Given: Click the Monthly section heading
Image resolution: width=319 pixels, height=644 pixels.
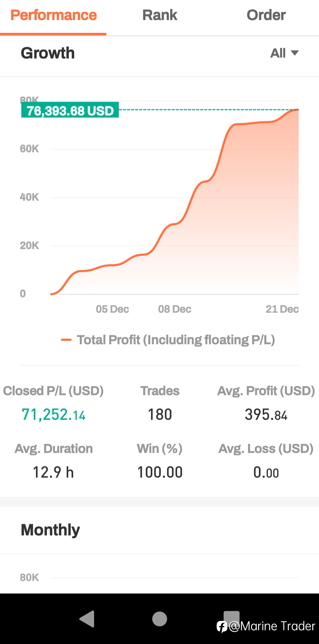Looking at the screenshot, I should click(50, 530).
